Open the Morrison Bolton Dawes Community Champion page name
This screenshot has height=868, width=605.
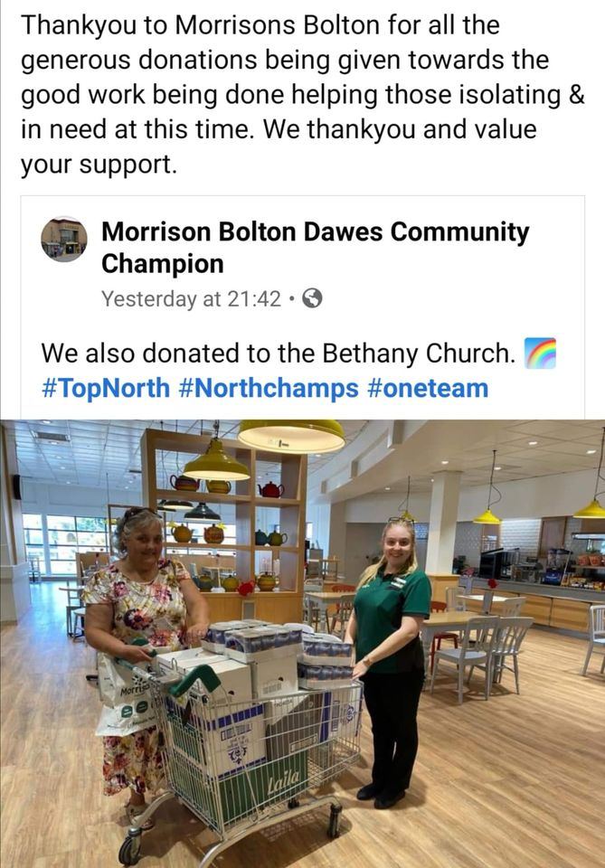point(316,247)
